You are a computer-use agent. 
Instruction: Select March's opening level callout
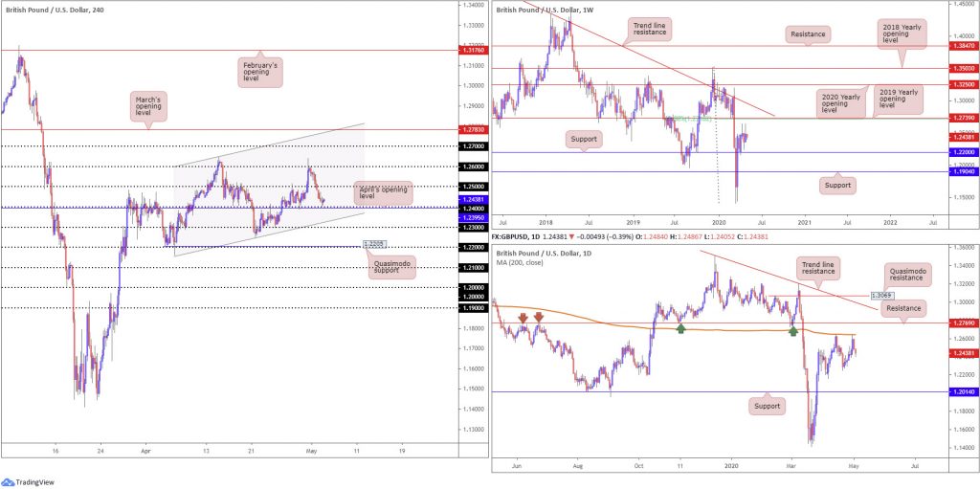[x=150, y=106]
